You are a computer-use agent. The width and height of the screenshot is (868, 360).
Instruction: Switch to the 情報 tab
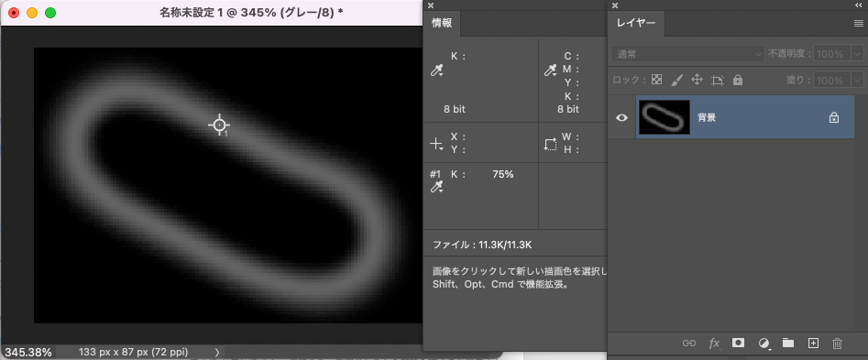[442, 23]
